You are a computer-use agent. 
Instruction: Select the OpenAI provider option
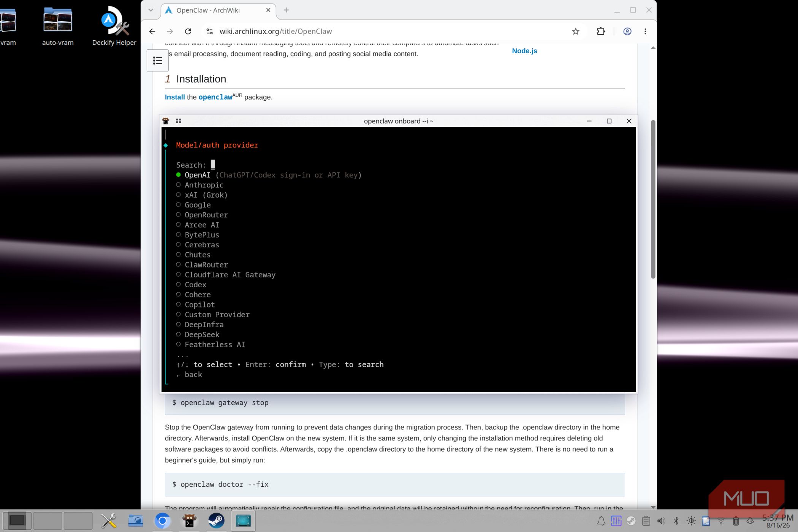269,175
